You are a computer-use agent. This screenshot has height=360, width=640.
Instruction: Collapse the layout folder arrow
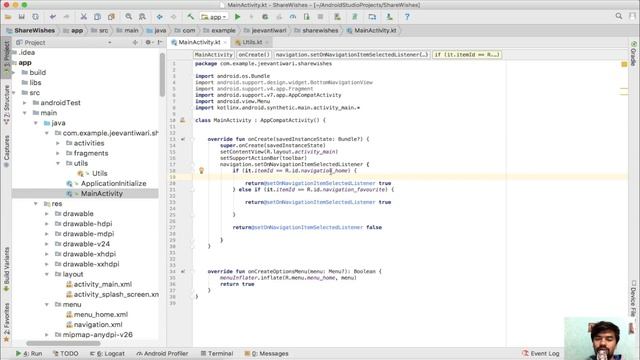(47, 274)
